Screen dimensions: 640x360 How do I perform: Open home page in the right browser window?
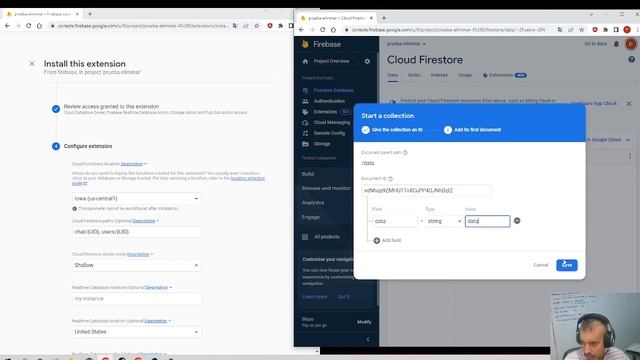[x=333, y=30]
